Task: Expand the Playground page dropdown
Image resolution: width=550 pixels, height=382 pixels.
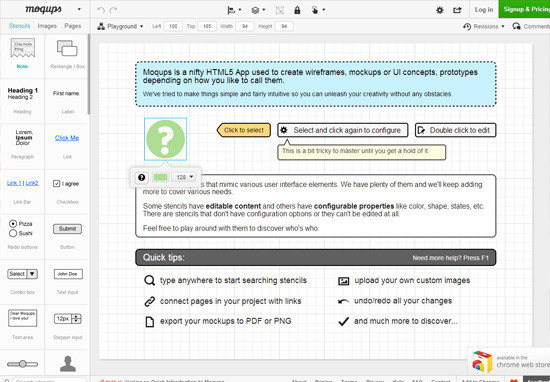Action: tap(120, 26)
